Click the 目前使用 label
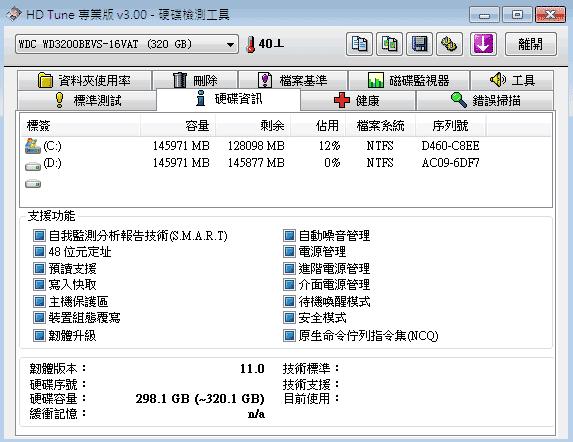The image size is (573, 442). [x=311, y=399]
